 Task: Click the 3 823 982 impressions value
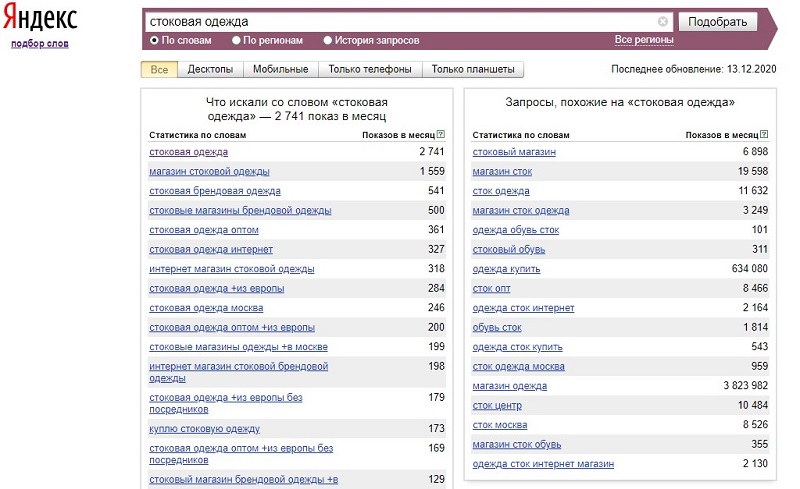pos(745,385)
